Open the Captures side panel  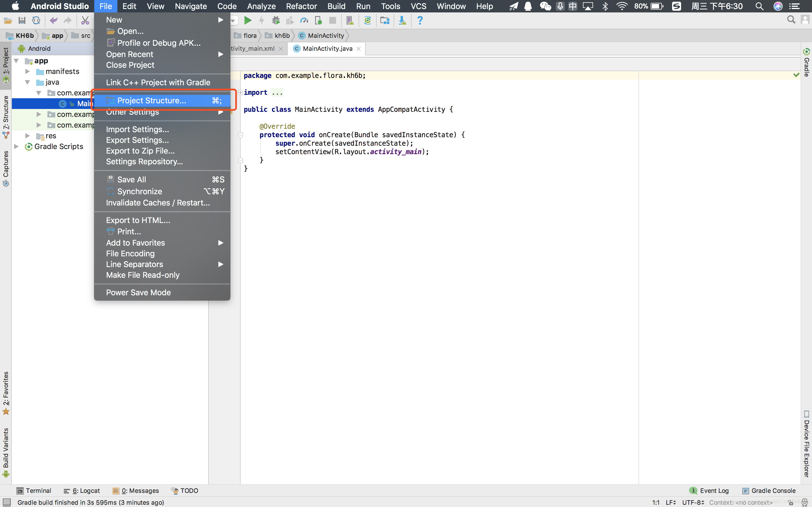point(6,169)
